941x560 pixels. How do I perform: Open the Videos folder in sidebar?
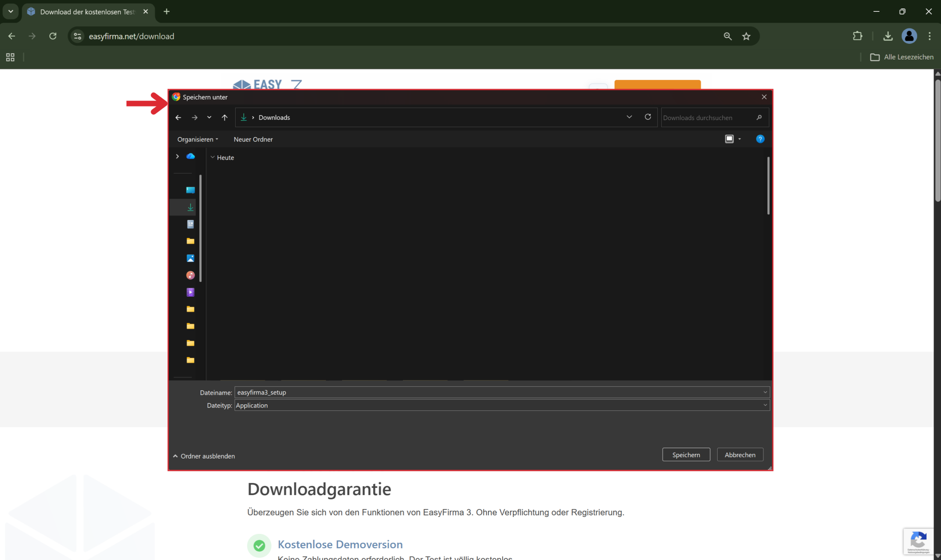[x=190, y=292]
